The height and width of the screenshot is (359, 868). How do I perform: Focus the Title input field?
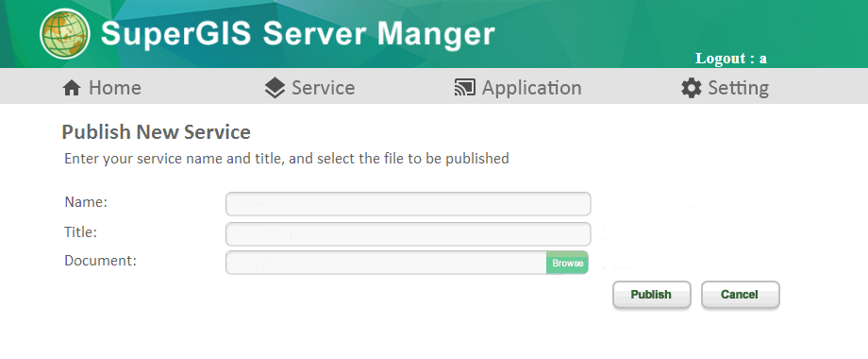tap(408, 233)
